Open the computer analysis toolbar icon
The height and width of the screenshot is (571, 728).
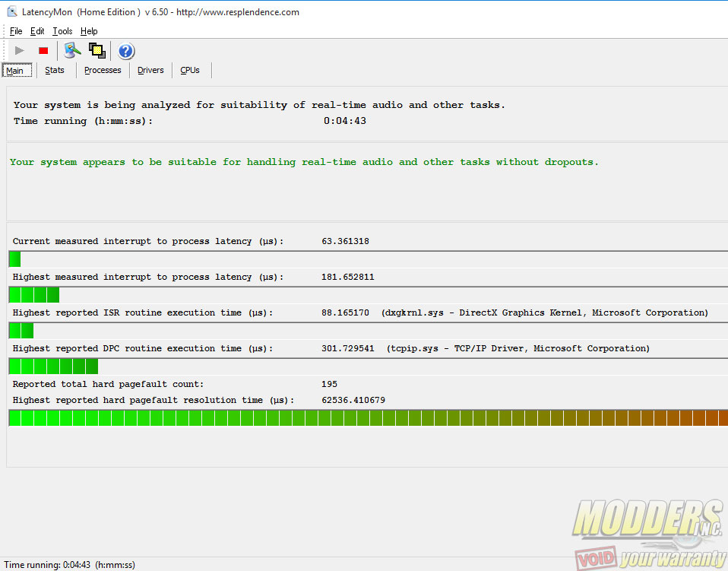(72, 51)
